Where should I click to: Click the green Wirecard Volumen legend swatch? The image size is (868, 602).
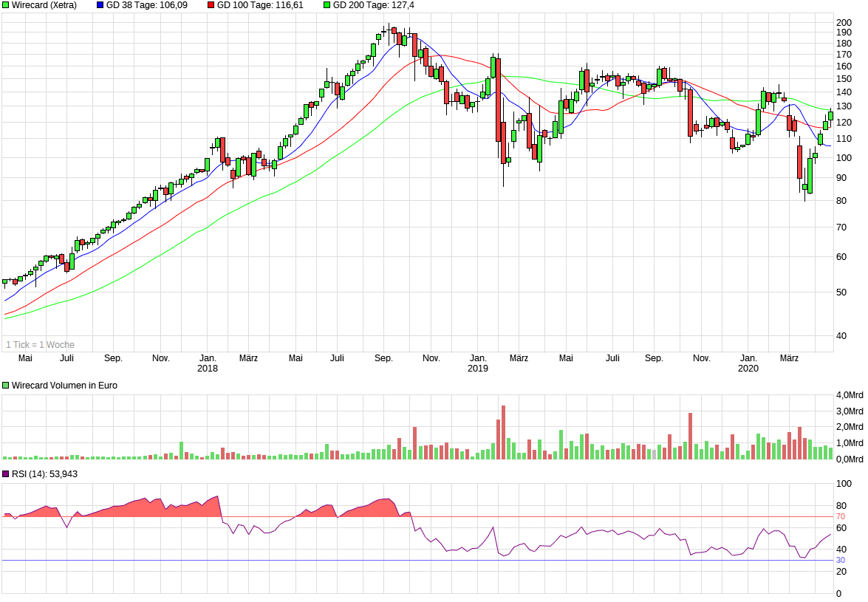tap(6, 385)
